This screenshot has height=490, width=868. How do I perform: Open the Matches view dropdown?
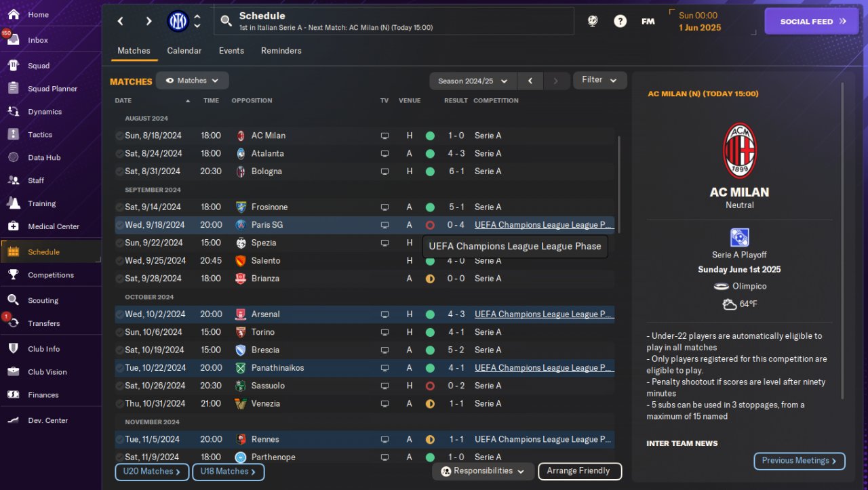click(x=192, y=81)
